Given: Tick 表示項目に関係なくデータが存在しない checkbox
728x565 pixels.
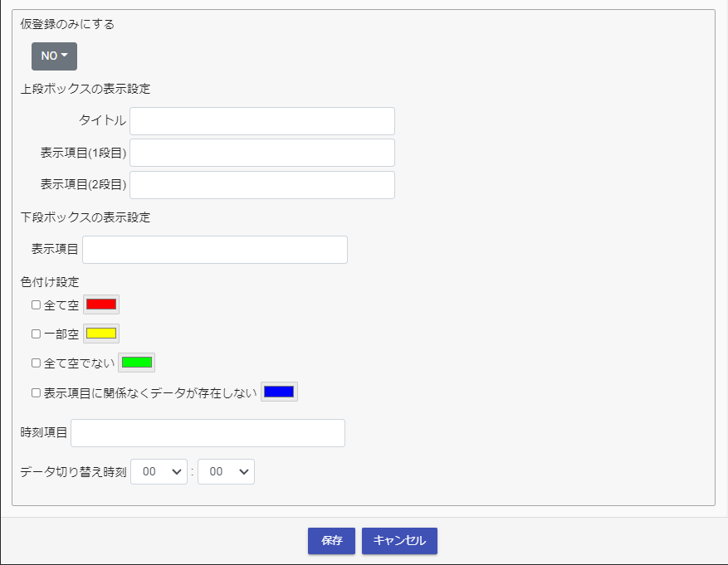Looking at the screenshot, I should pos(36,392).
